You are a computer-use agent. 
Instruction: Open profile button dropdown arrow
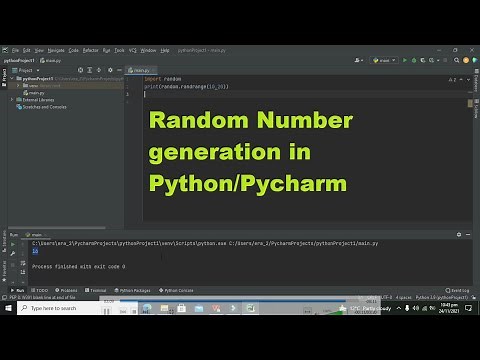(438, 61)
